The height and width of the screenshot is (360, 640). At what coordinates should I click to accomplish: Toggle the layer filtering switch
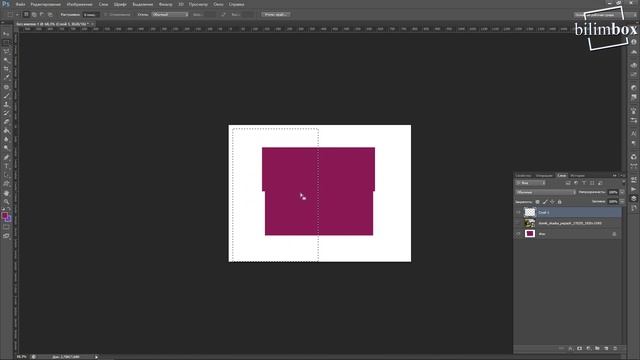point(623,183)
